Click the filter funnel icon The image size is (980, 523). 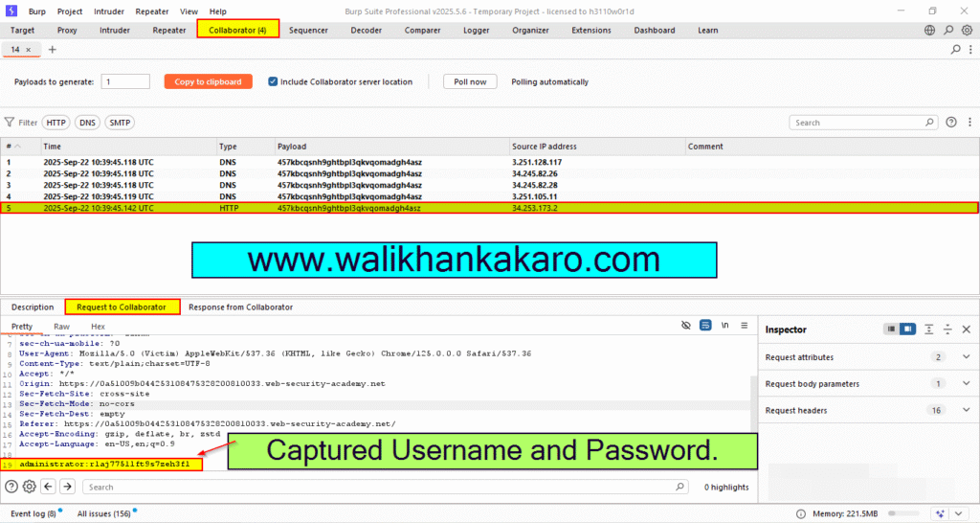click(10, 122)
